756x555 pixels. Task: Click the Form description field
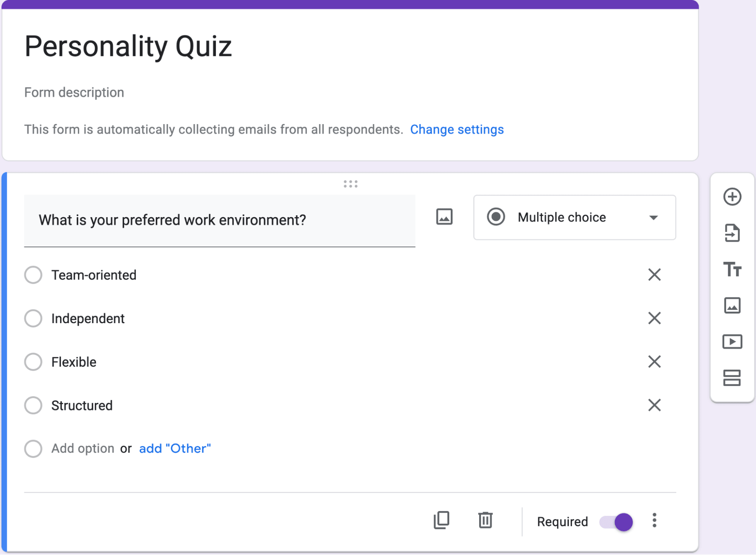pyautogui.click(x=74, y=92)
